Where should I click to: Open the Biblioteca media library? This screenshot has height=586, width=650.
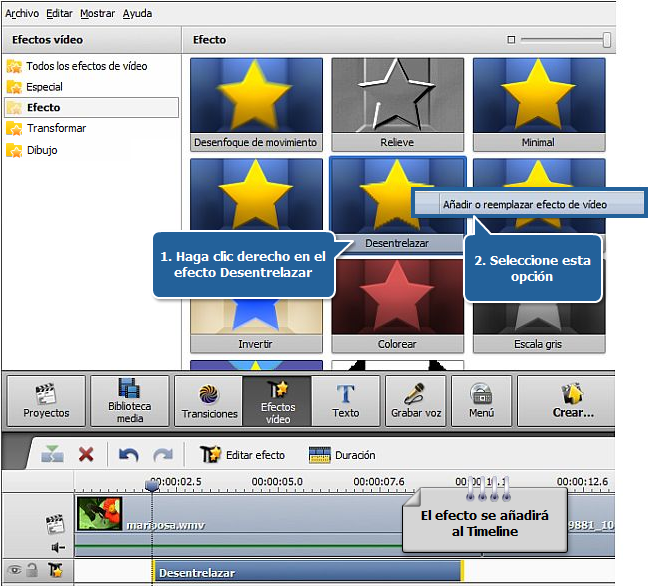(x=129, y=400)
